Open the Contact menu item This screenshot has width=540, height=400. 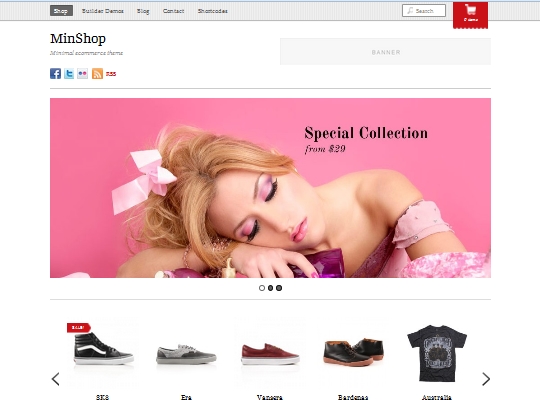pyautogui.click(x=173, y=11)
